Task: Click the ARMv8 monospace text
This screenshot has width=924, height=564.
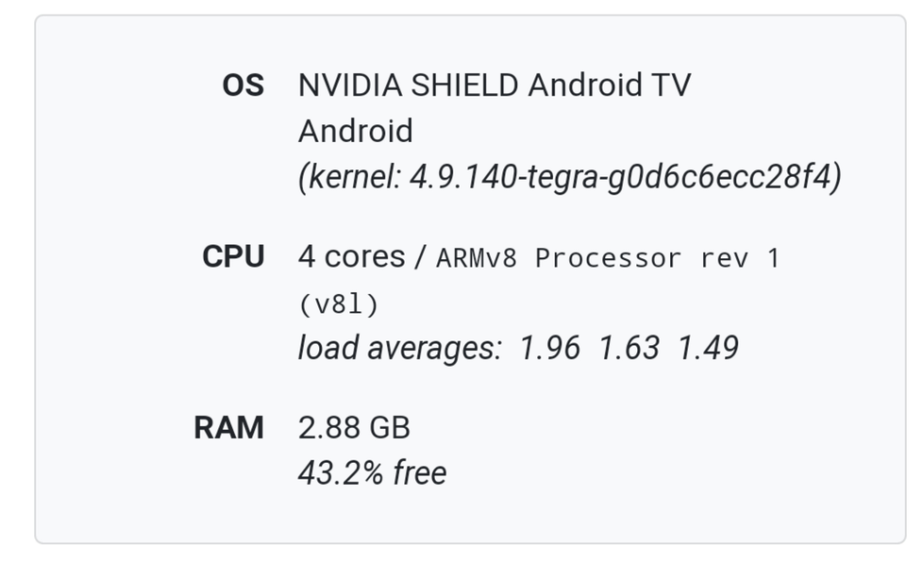Action: [x=476, y=259]
